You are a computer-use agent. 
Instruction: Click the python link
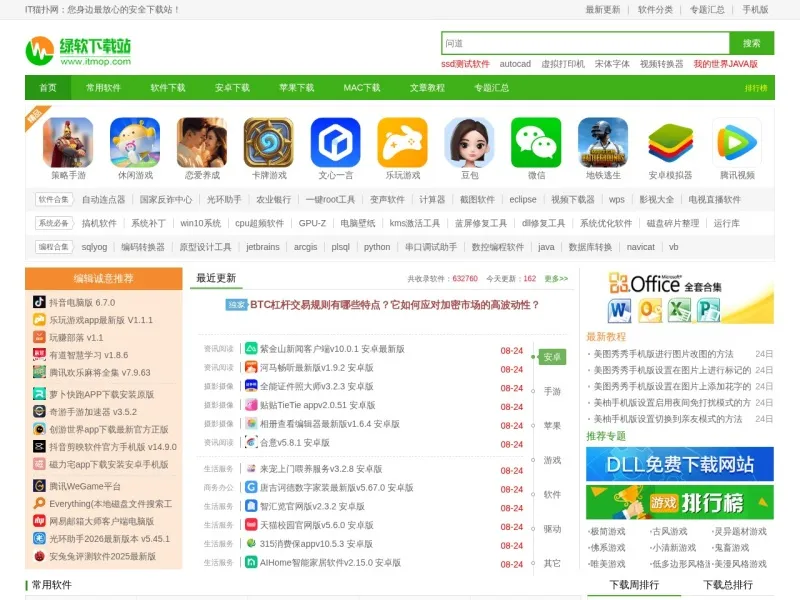pyautogui.click(x=377, y=247)
